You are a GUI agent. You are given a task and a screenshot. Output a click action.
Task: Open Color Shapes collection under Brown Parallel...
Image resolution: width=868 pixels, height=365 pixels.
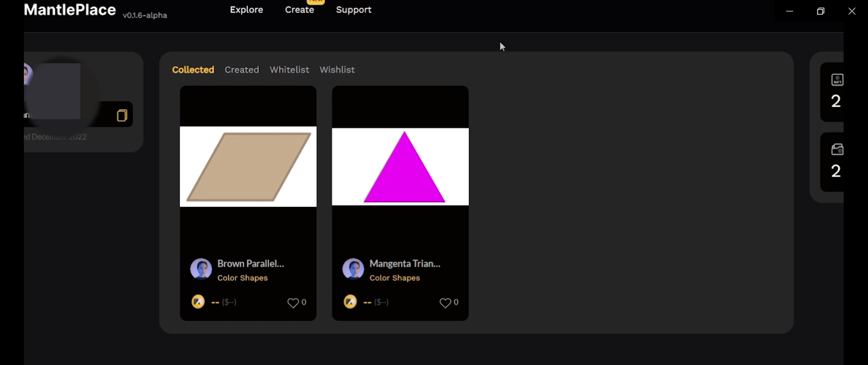[242, 278]
